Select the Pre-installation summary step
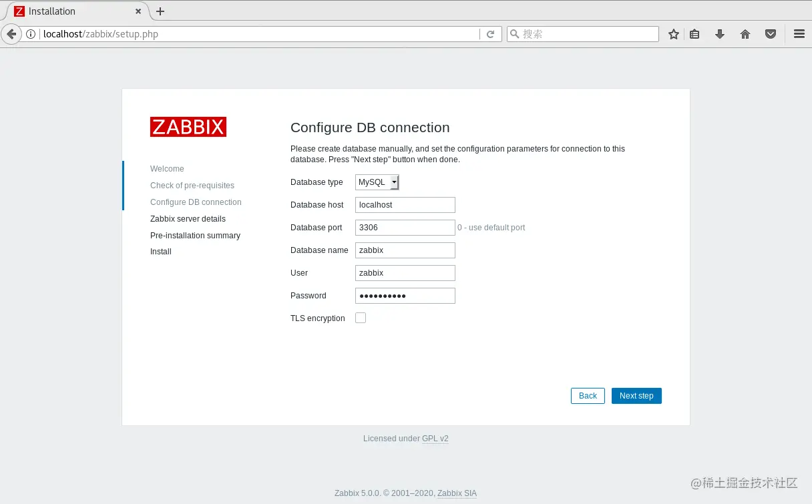 click(x=195, y=236)
